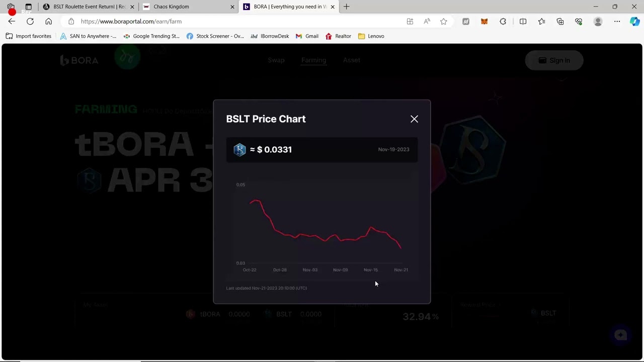Open Asset navigation item
The image size is (644, 362).
pyautogui.click(x=352, y=60)
